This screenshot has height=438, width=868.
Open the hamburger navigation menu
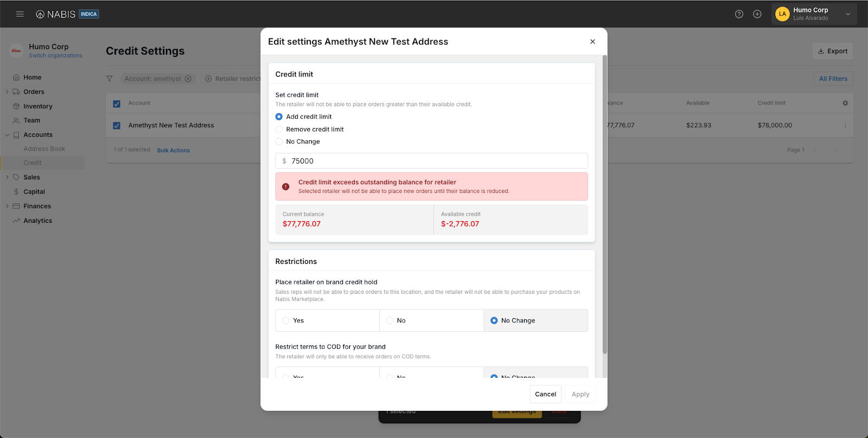(20, 14)
